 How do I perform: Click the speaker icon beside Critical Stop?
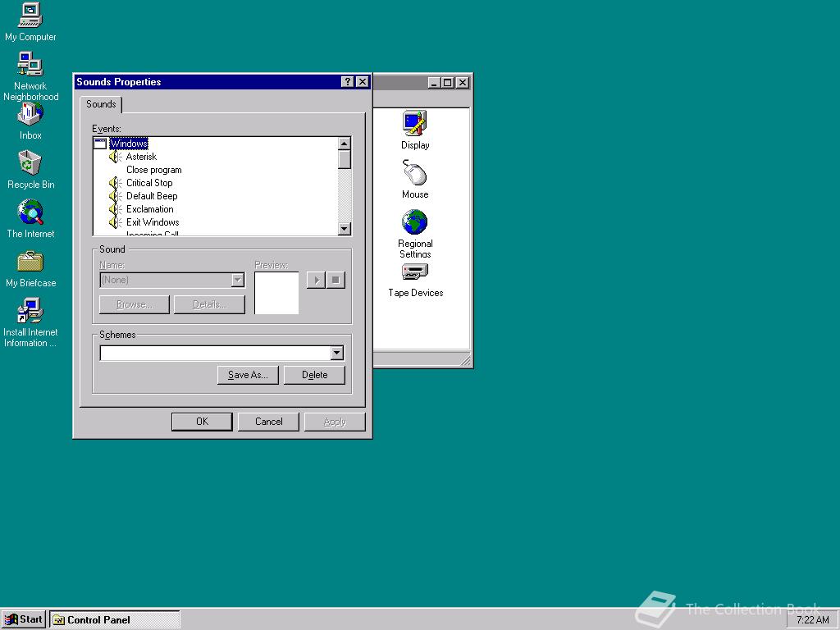click(x=115, y=183)
